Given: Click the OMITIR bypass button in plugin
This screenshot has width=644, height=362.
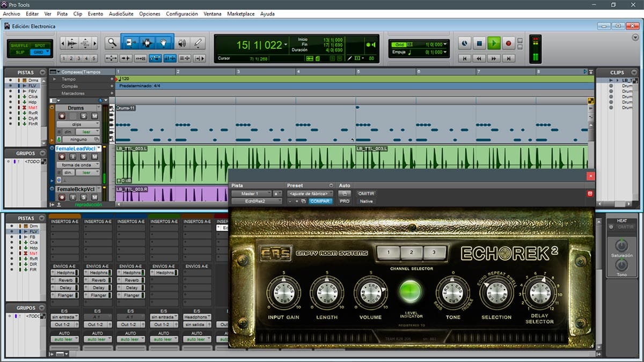Looking at the screenshot, I should click(366, 194).
